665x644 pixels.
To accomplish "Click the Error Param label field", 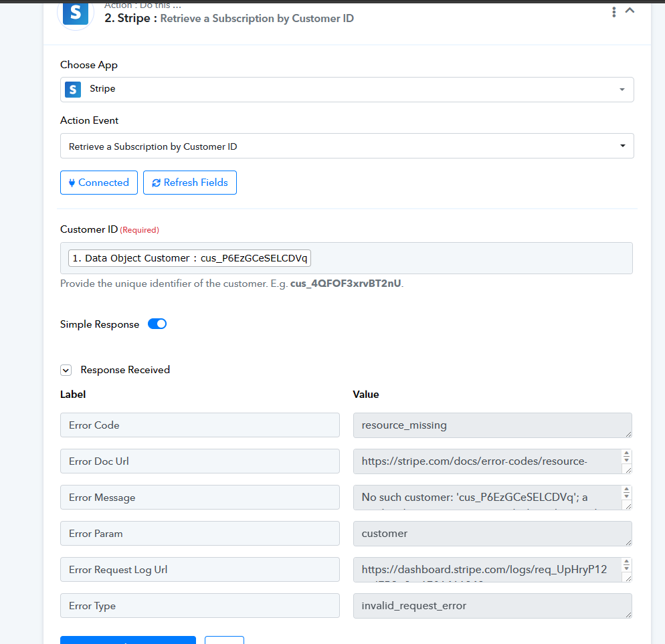I will (200, 534).
